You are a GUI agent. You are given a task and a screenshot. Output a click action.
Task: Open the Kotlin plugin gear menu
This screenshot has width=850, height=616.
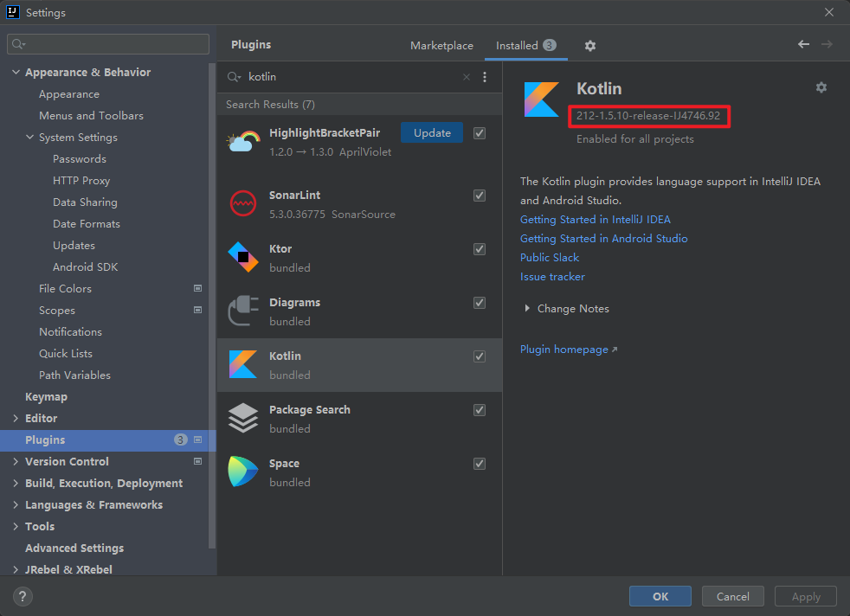click(x=821, y=87)
